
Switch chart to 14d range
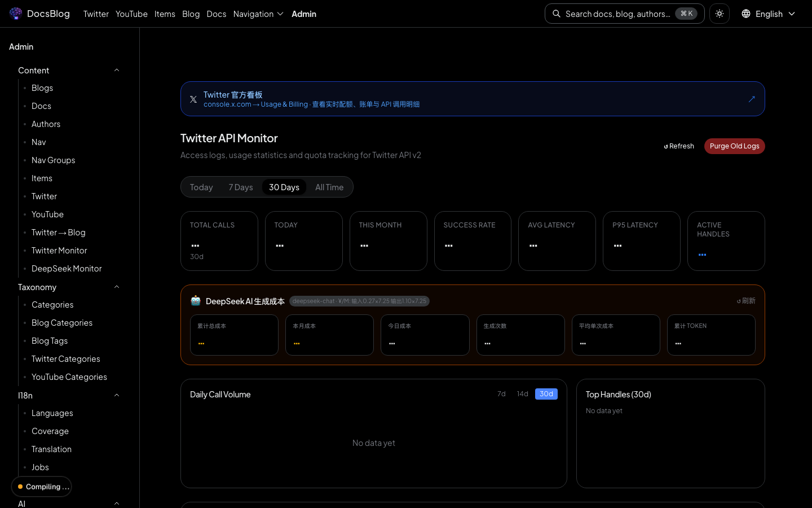pos(522,394)
